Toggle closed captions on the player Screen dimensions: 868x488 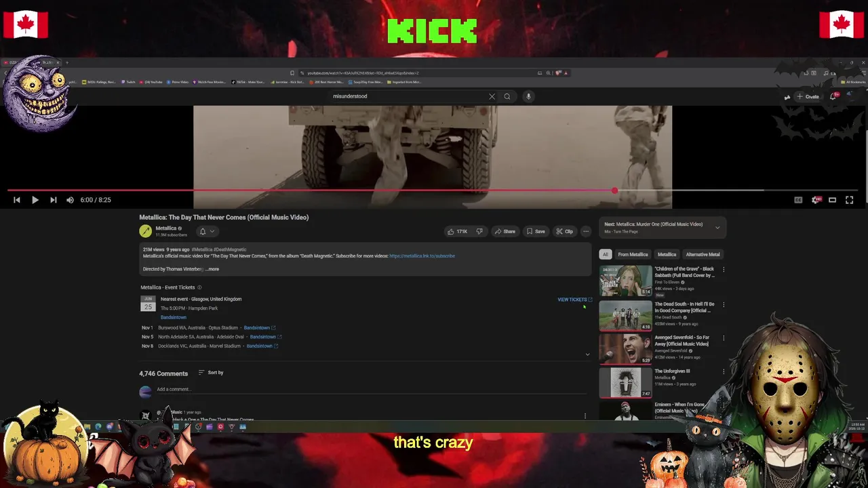click(798, 200)
